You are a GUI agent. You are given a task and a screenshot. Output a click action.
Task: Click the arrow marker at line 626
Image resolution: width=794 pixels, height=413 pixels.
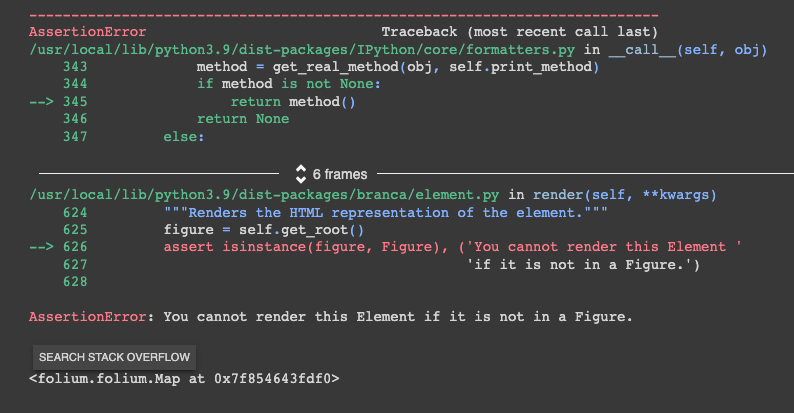click(41, 247)
